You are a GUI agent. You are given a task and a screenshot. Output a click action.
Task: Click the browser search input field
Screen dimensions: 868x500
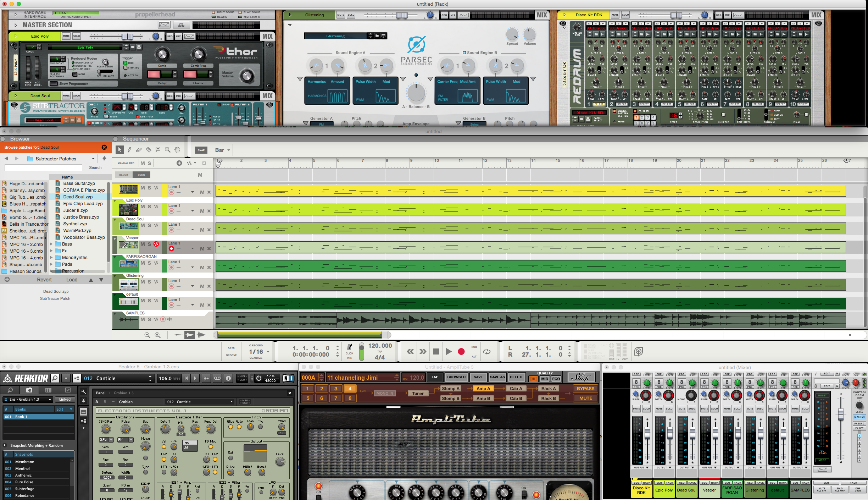[x=43, y=167]
